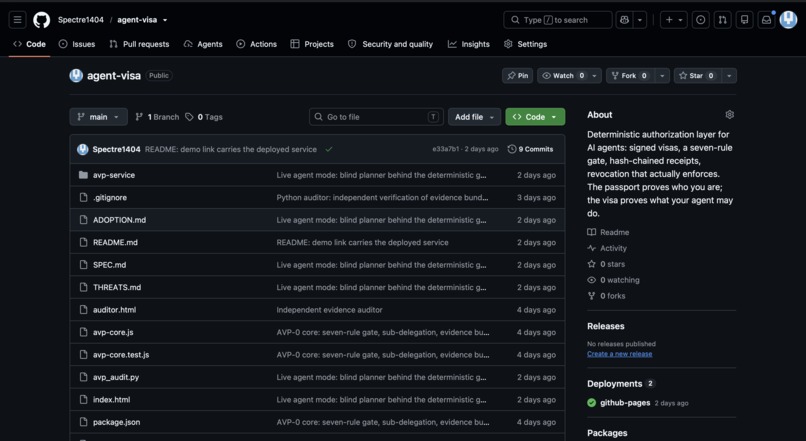Switch to the Projects tab

[312, 44]
